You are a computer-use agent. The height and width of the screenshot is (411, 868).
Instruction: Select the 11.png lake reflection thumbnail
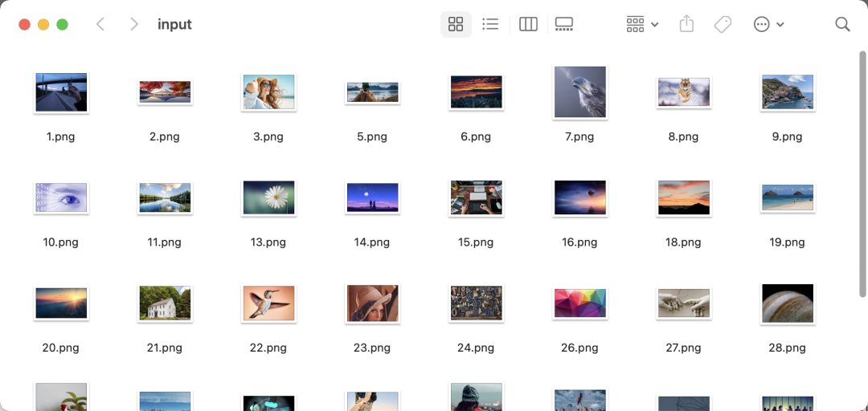pyautogui.click(x=165, y=198)
